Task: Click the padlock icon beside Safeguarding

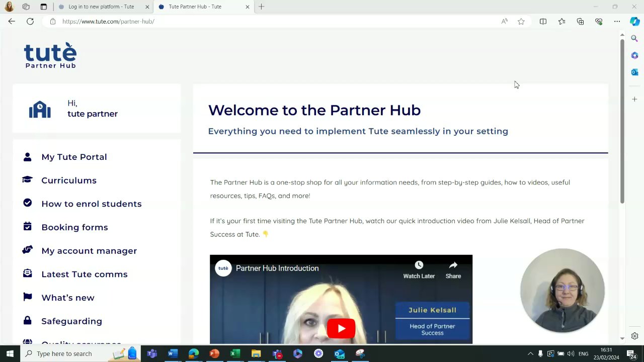Action: pyautogui.click(x=27, y=320)
